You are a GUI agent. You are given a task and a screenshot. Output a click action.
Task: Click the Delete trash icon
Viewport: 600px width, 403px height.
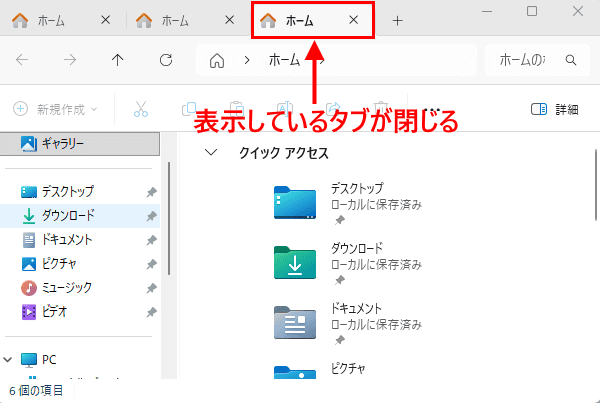[x=381, y=109]
